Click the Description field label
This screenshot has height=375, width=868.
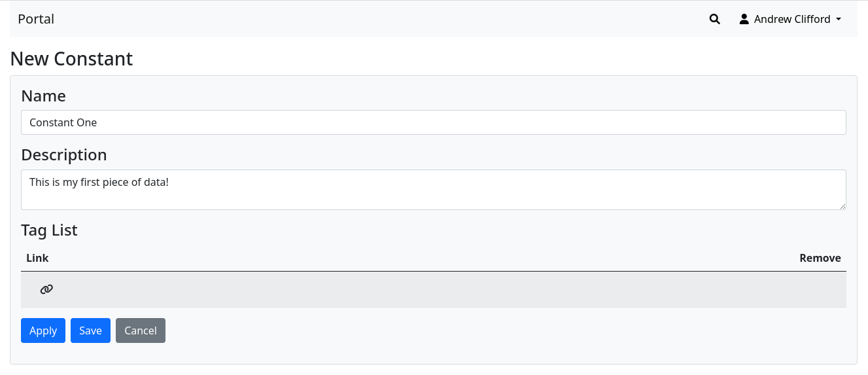pyautogui.click(x=63, y=155)
